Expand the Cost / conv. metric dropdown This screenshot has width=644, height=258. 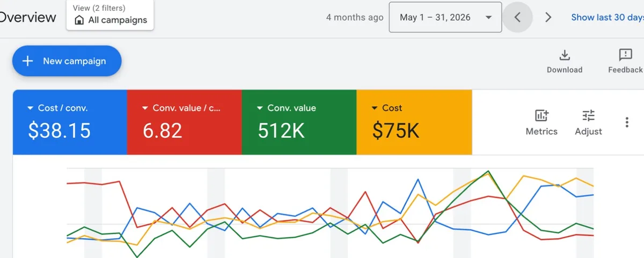31,108
